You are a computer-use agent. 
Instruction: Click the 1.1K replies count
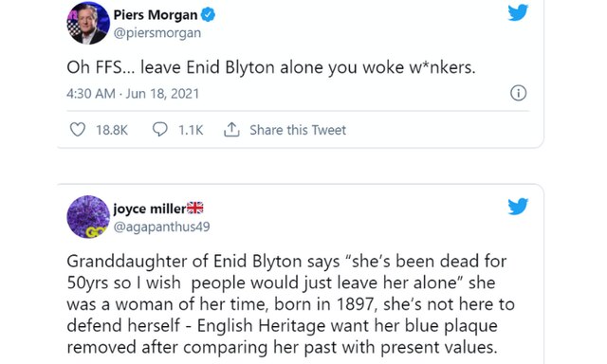coord(191,130)
